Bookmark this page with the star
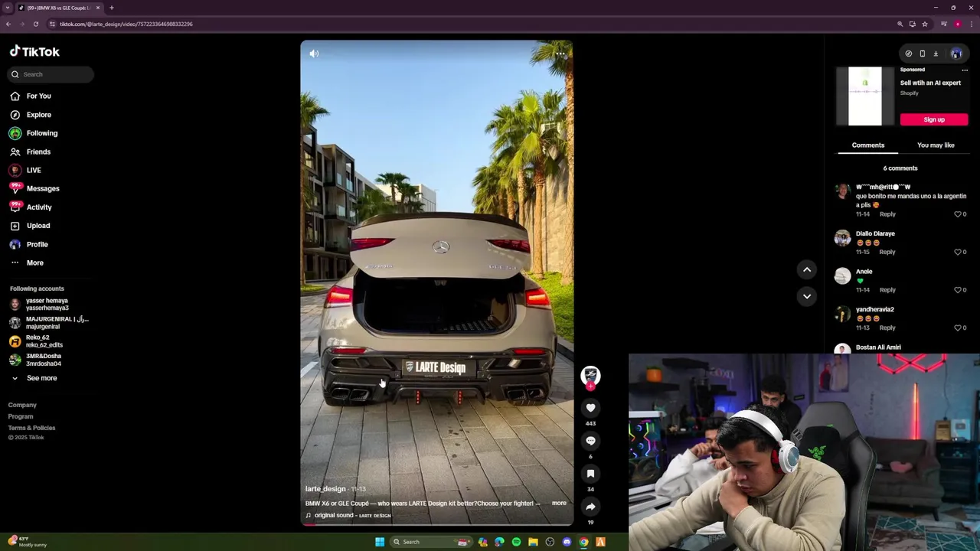The width and height of the screenshot is (980, 551). (x=925, y=24)
